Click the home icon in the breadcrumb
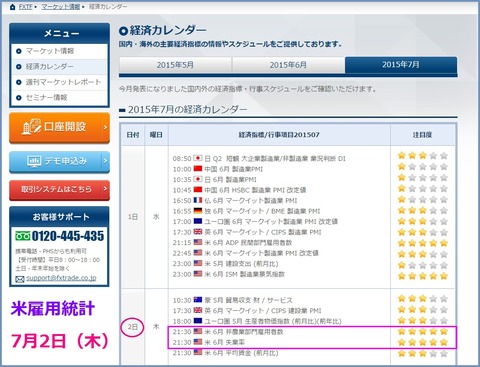 pos(12,7)
